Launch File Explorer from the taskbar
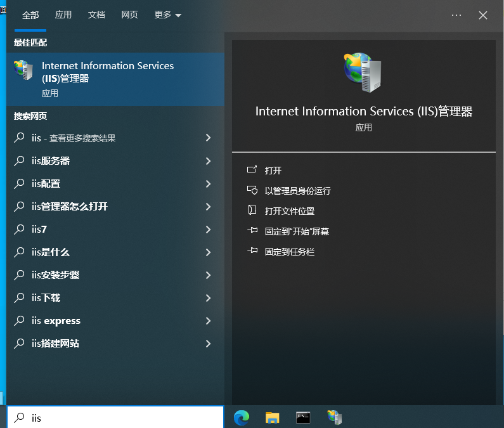 pyautogui.click(x=272, y=417)
